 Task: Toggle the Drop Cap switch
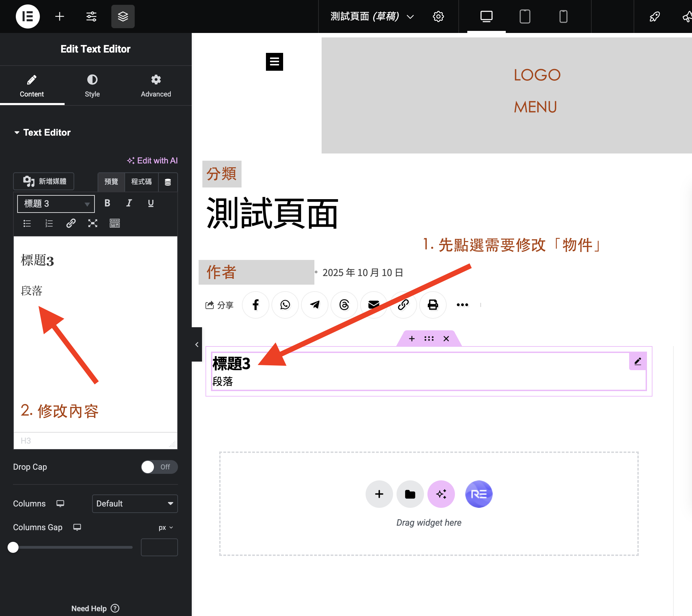click(159, 467)
